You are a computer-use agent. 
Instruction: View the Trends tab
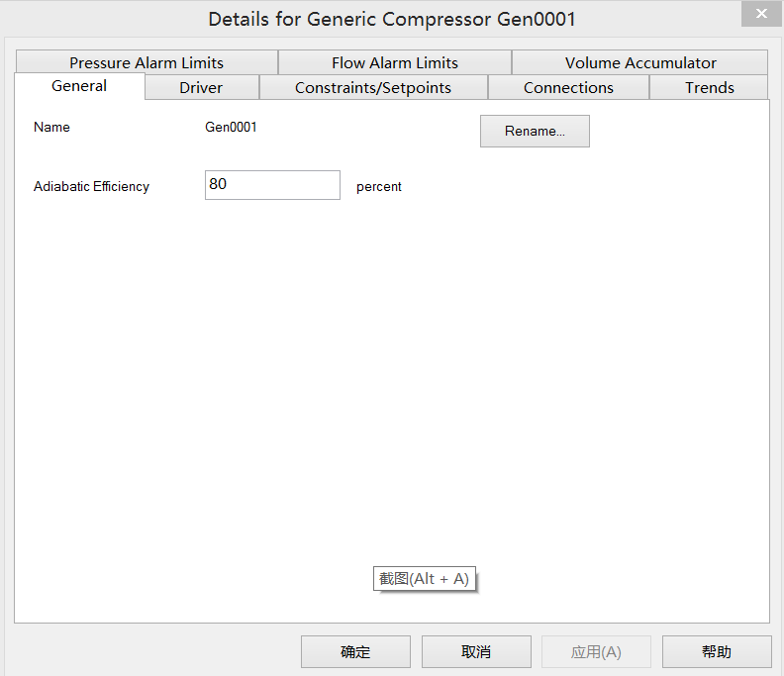(709, 88)
